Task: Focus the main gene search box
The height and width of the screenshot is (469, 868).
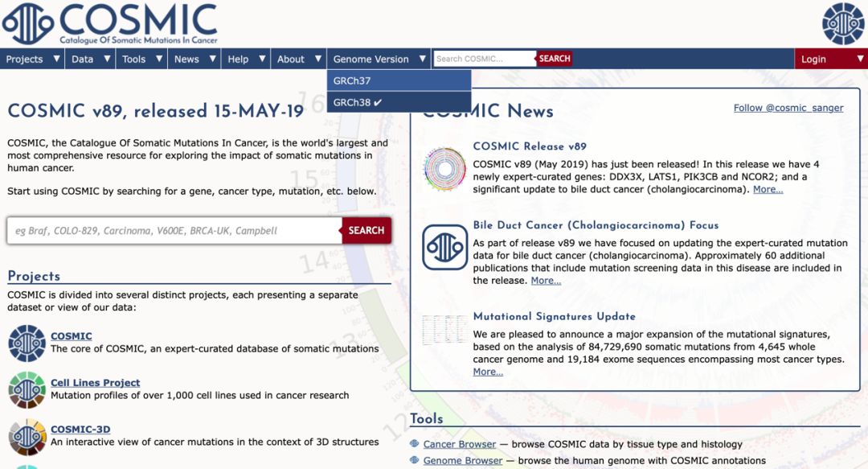Action: tap(174, 231)
